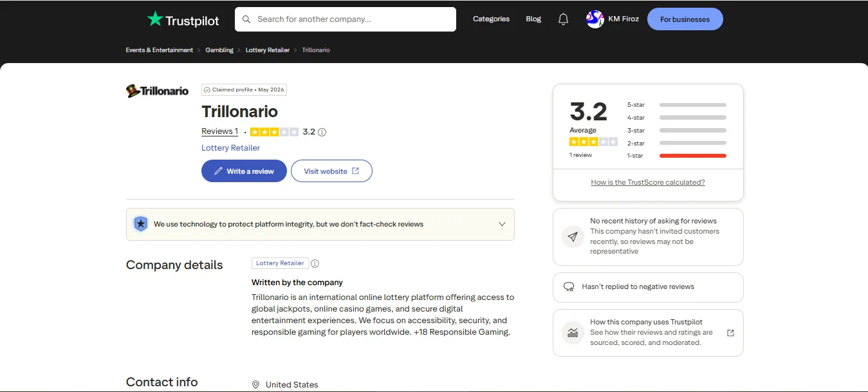Focus the Search for another company field

coord(346,19)
